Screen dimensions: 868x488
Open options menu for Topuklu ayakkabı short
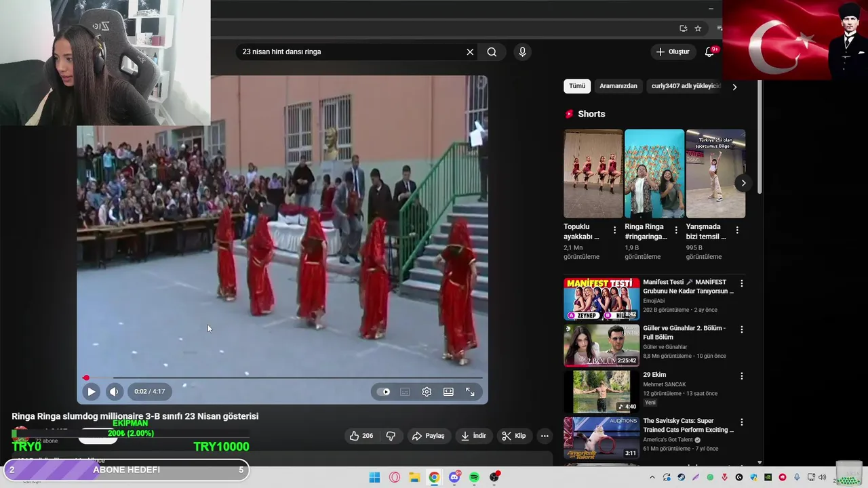coord(615,230)
